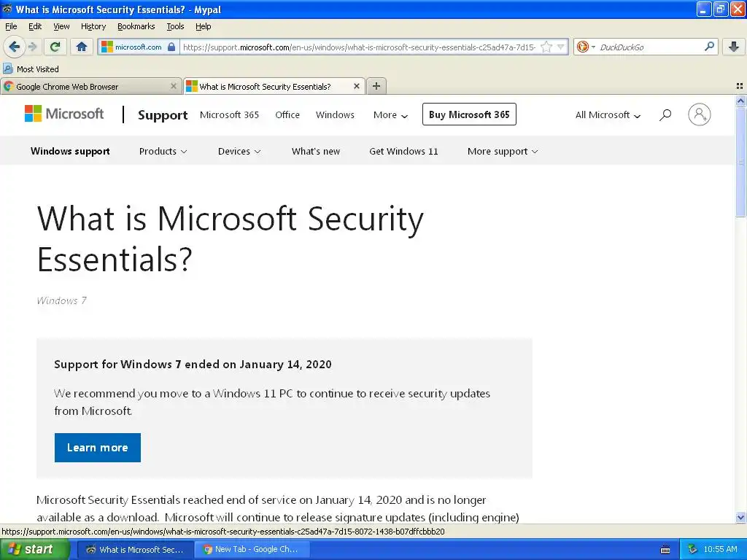Click the Windows 7 applies-to text
747x560 pixels.
[x=61, y=300]
